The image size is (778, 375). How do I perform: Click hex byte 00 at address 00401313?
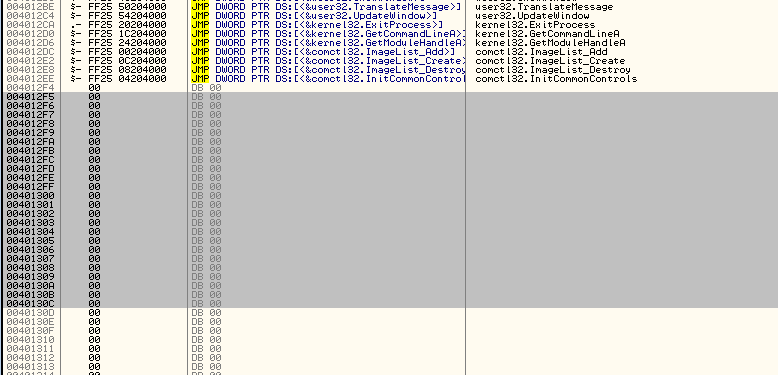(94, 367)
